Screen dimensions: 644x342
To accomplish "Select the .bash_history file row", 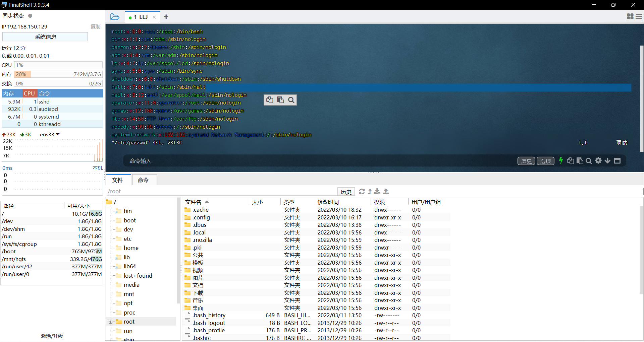I will click(x=317, y=315).
